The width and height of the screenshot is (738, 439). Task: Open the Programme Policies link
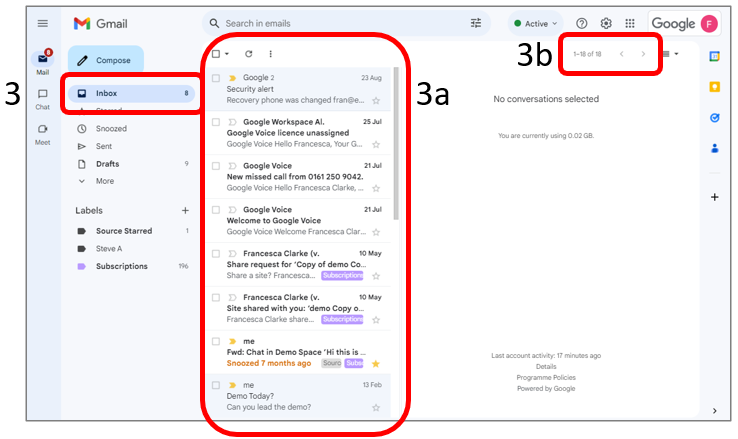point(546,377)
